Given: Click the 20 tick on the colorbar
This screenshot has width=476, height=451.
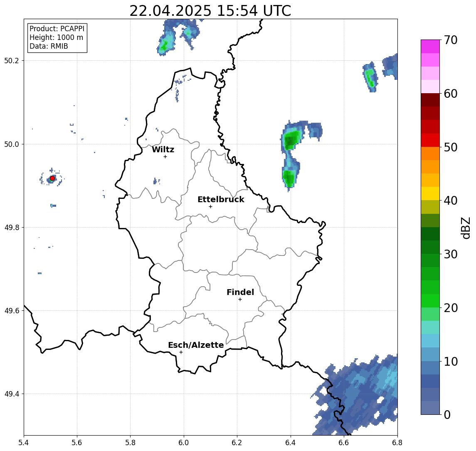Looking at the screenshot, I should 451,307.
